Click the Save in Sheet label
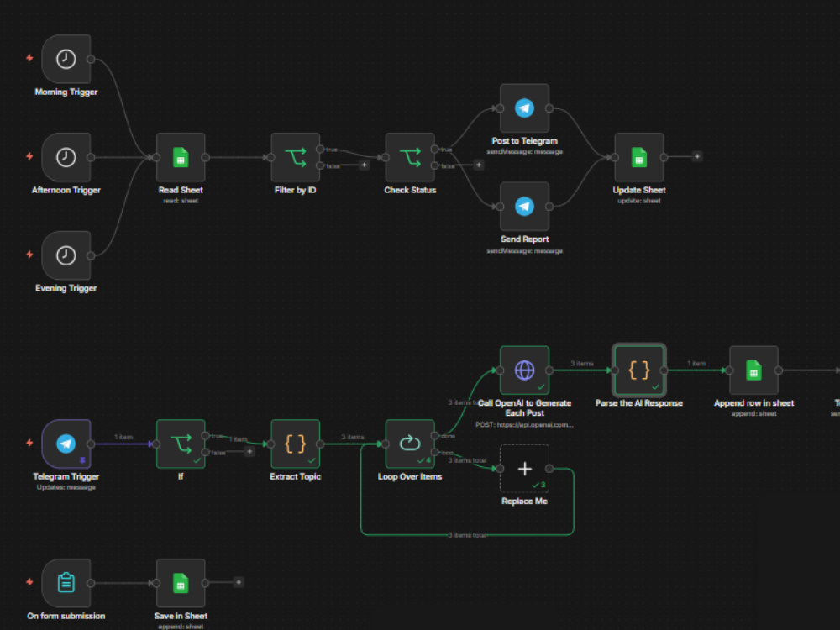The height and width of the screenshot is (630, 840). [181, 616]
